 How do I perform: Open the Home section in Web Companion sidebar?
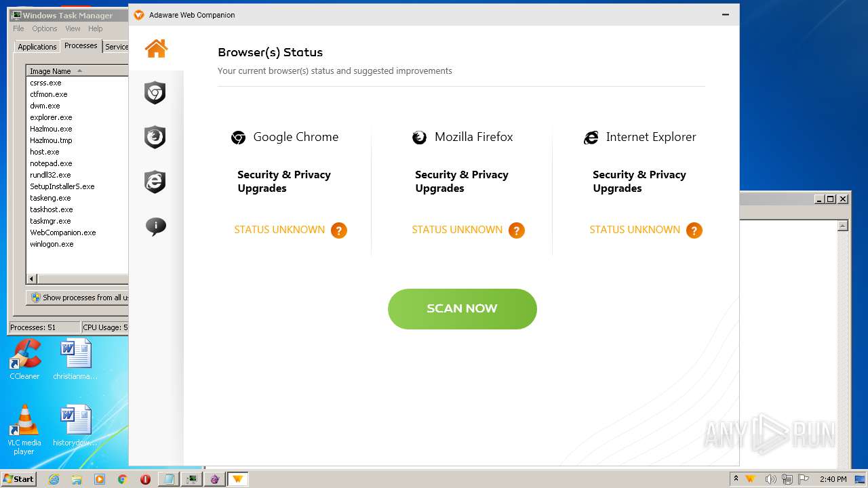point(156,48)
